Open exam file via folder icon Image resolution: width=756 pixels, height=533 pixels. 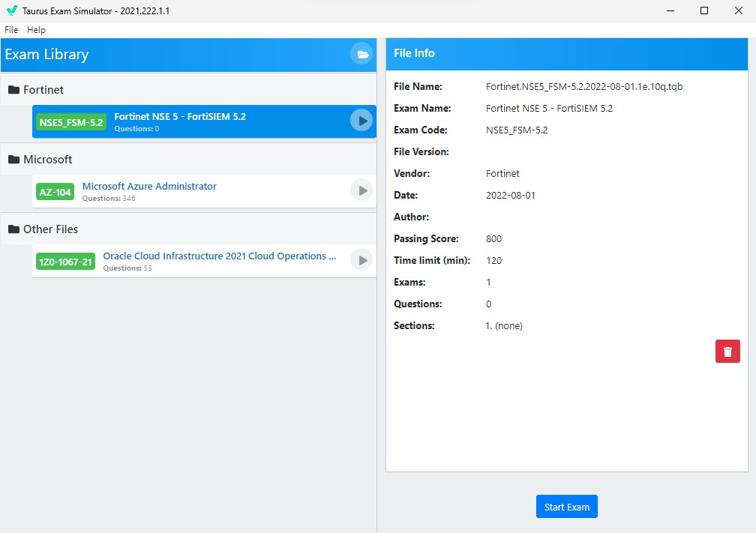pos(361,54)
